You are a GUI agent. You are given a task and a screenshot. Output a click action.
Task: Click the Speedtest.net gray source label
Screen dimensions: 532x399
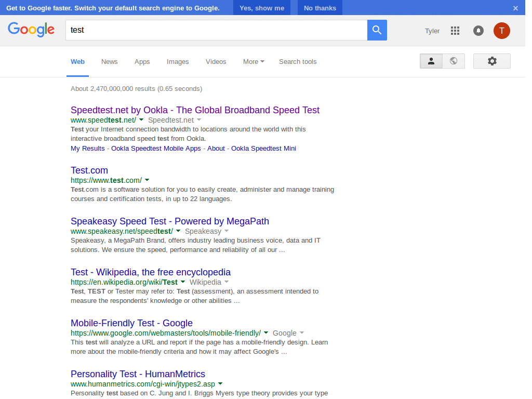tap(171, 120)
